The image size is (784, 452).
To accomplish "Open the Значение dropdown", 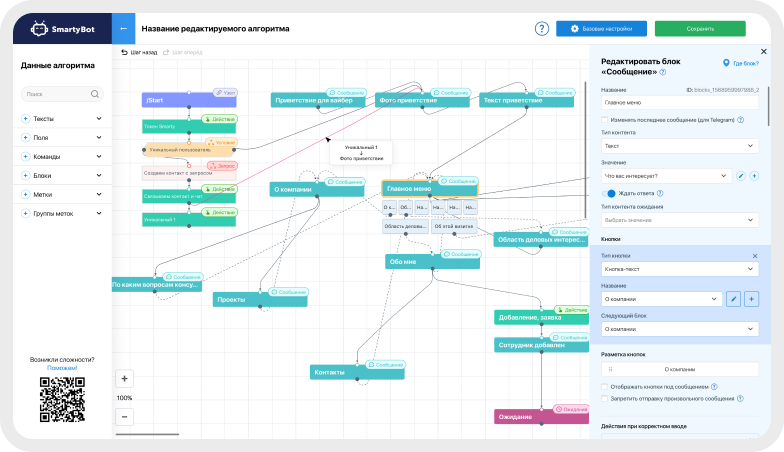I will (666, 176).
